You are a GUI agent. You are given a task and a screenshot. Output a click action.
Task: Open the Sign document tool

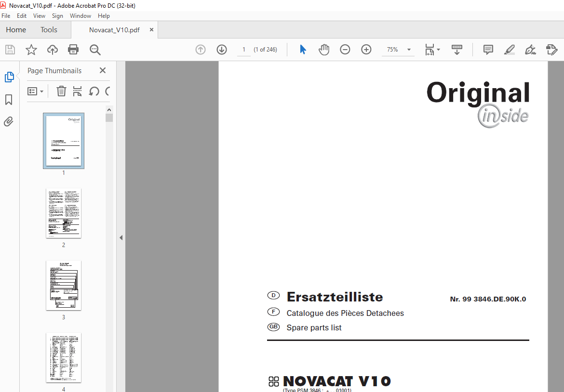[x=531, y=50]
